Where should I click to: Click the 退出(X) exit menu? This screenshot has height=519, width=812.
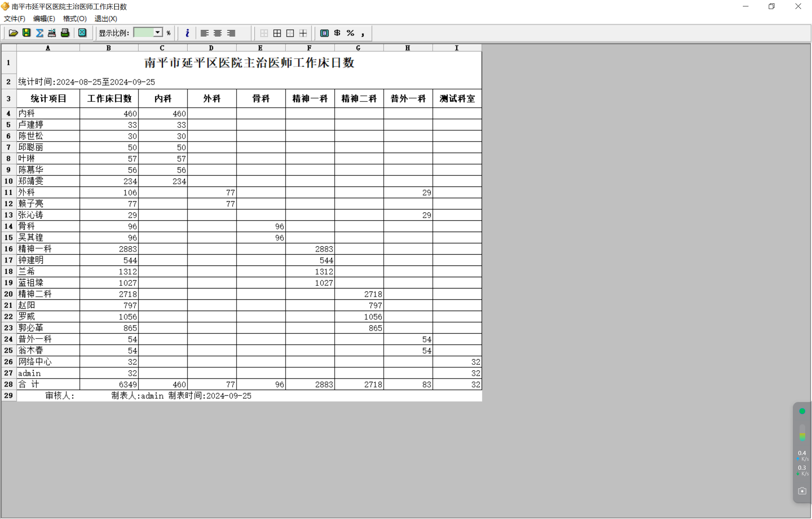tap(106, 18)
